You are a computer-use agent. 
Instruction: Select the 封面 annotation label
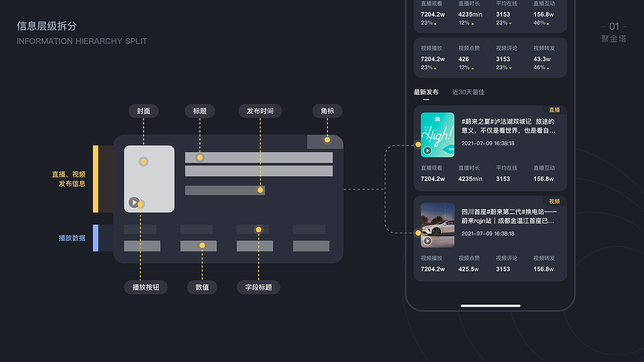pos(143,111)
